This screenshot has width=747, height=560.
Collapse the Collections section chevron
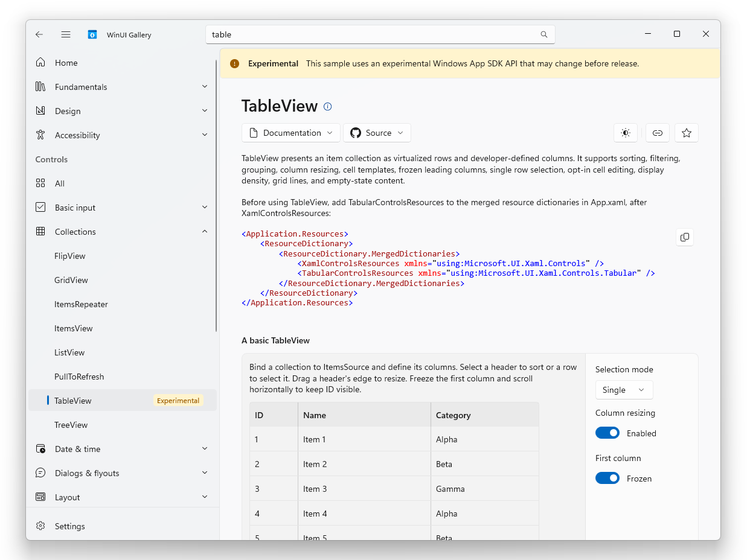(205, 232)
